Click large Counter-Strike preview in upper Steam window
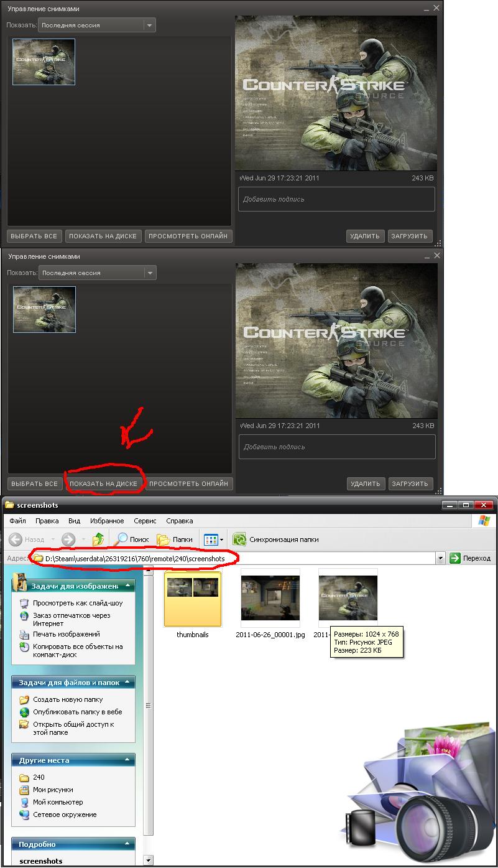The image size is (498, 868). (x=336, y=93)
